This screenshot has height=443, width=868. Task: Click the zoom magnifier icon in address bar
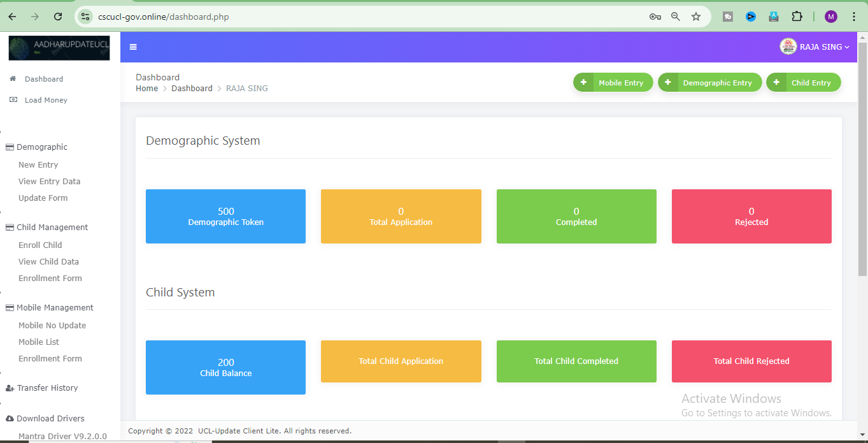(676, 17)
